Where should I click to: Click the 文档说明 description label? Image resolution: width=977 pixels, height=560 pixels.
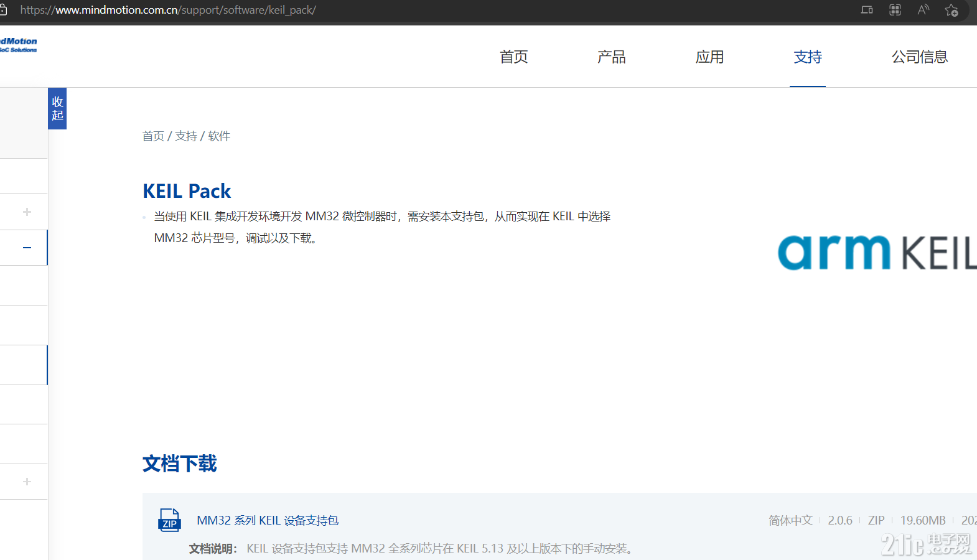click(213, 549)
